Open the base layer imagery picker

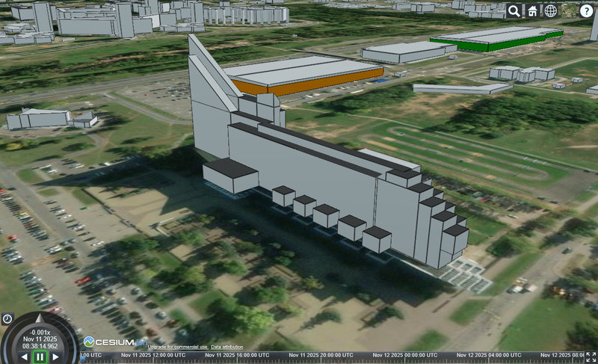tap(569, 10)
